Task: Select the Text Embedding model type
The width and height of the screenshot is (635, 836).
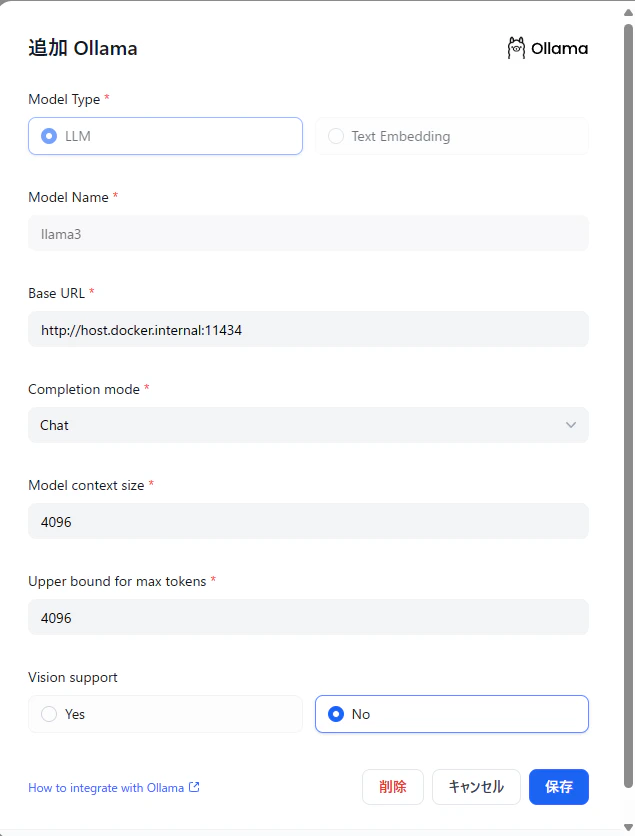Action: [452, 136]
